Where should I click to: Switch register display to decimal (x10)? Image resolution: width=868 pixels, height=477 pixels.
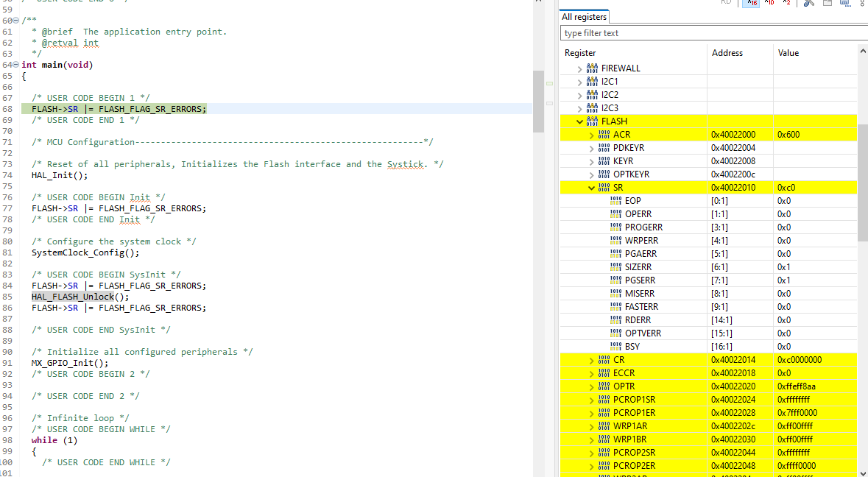coord(769,3)
